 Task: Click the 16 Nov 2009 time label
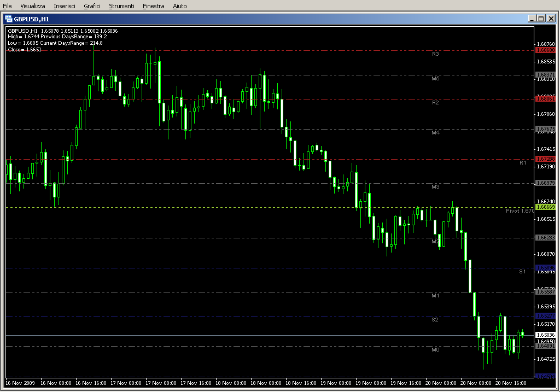(20, 383)
